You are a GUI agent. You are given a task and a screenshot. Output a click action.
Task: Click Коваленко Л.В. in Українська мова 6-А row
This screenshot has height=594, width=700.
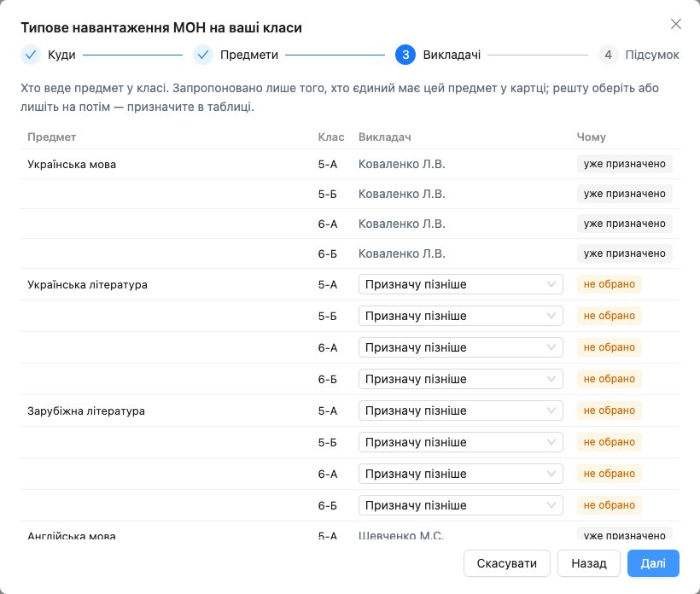[x=402, y=224]
